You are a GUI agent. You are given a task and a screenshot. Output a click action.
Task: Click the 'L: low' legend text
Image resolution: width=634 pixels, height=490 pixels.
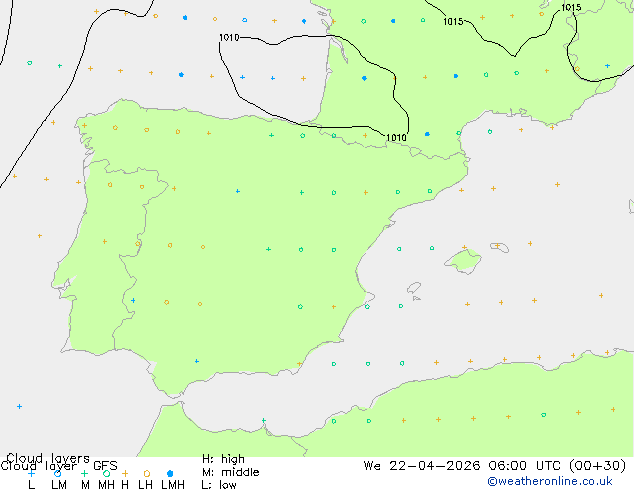point(219,485)
